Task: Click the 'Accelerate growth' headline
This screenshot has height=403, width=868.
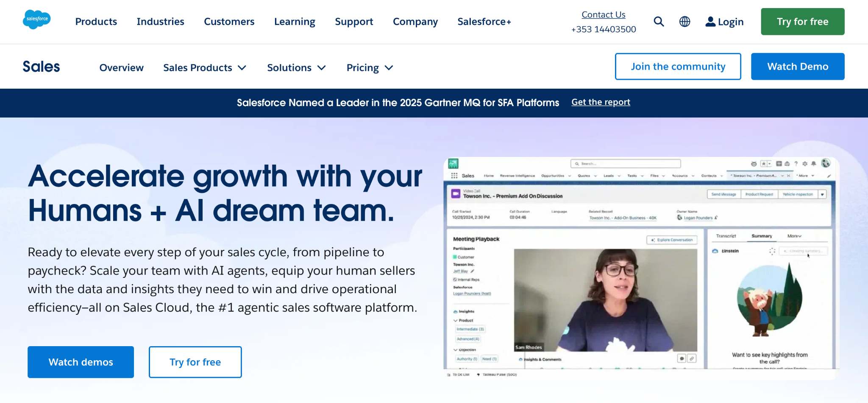Action: pyautogui.click(x=225, y=193)
